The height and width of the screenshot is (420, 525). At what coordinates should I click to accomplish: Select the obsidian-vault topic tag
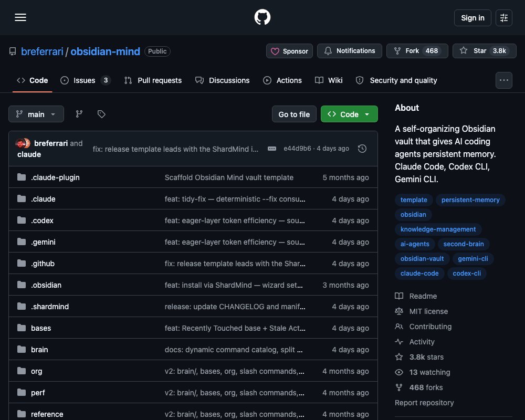tap(422, 259)
